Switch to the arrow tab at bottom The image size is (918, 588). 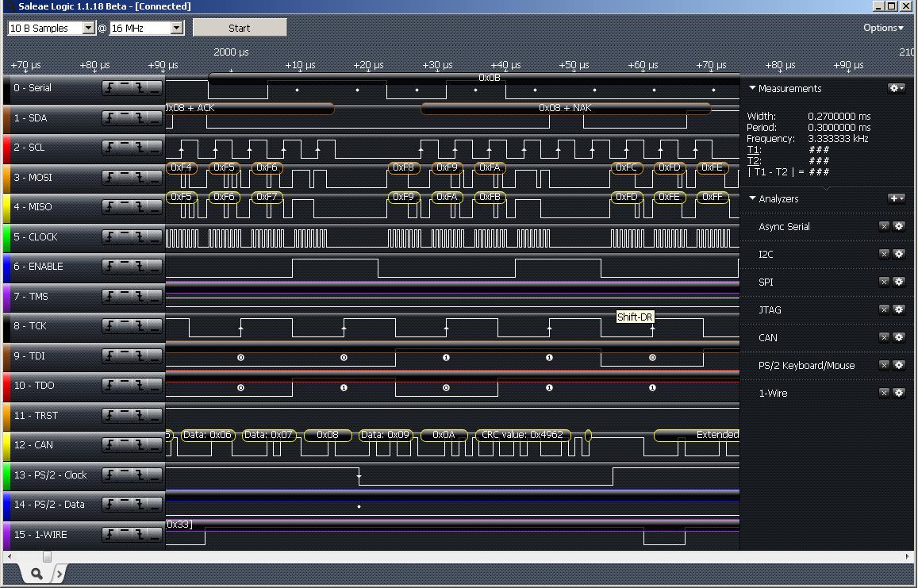[59, 574]
